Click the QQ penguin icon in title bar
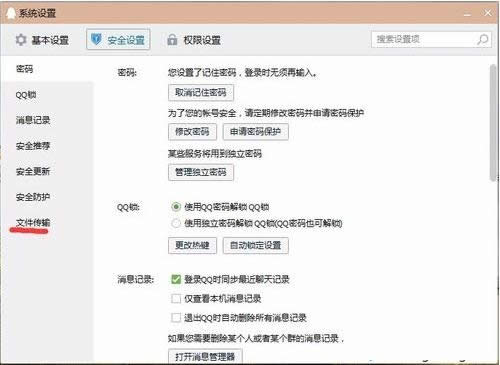Viewport: 500px width, 365px height. click(11, 13)
